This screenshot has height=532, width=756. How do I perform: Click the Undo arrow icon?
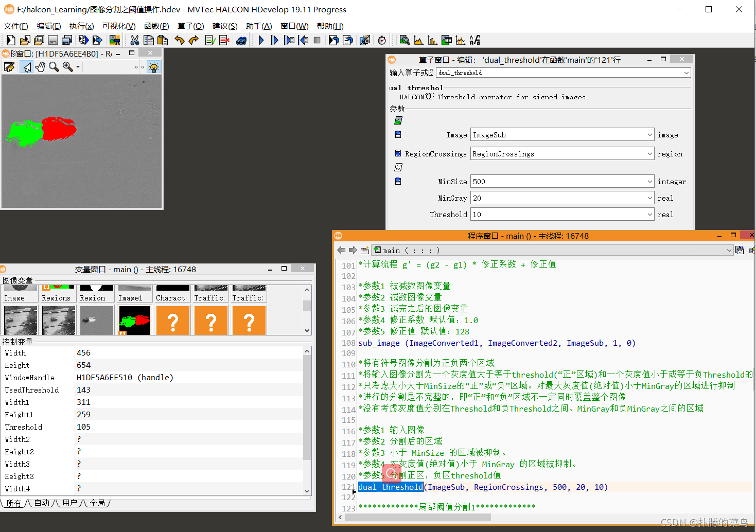click(x=180, y=40)
